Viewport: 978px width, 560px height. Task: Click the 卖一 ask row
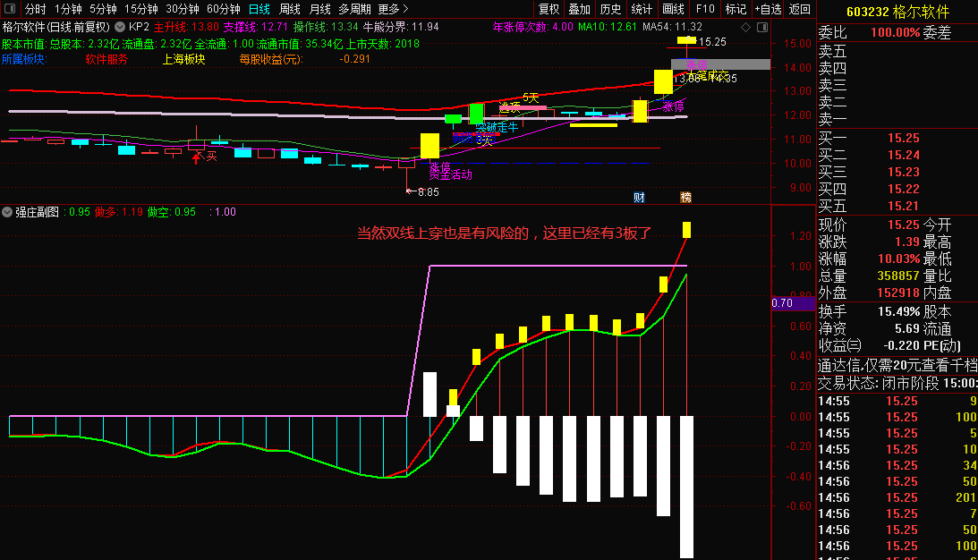897,119
